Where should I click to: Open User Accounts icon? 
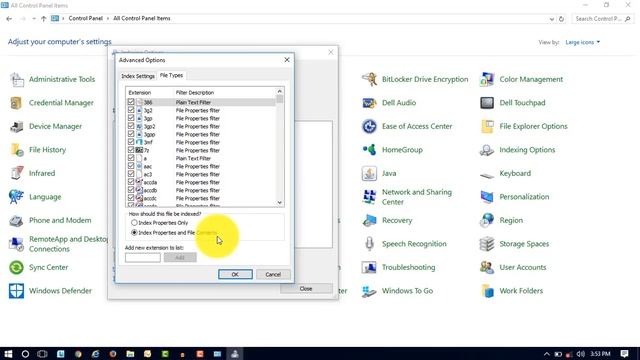click(487, 267)
